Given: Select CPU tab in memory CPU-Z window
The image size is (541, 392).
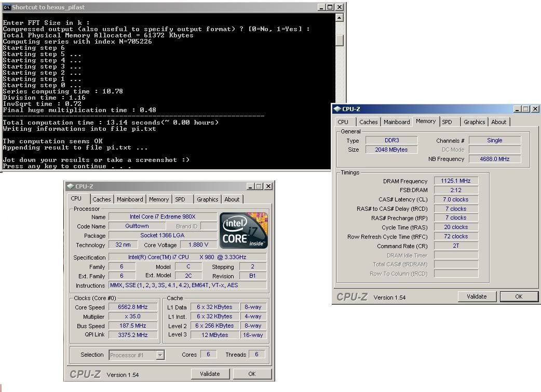Looking at the screenshot, I should coord(343,122).
